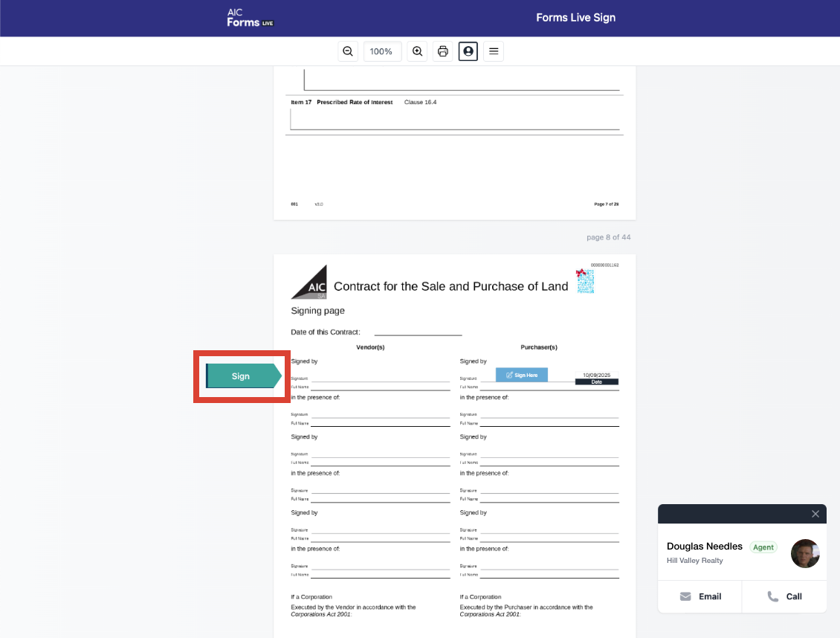Image resolution: width=840 pixels, height=638 pixels.
Task: Click the Hill Valley Realty agency name
Action: (x=694, y=561)
